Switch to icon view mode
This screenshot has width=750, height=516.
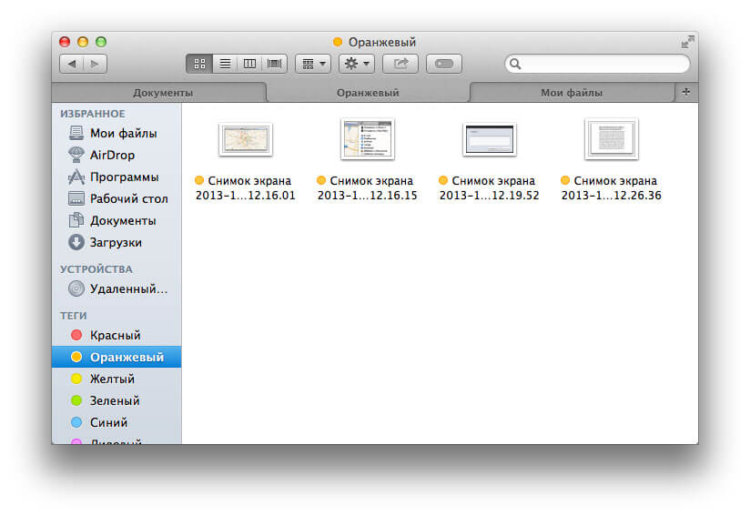[199, 64]
